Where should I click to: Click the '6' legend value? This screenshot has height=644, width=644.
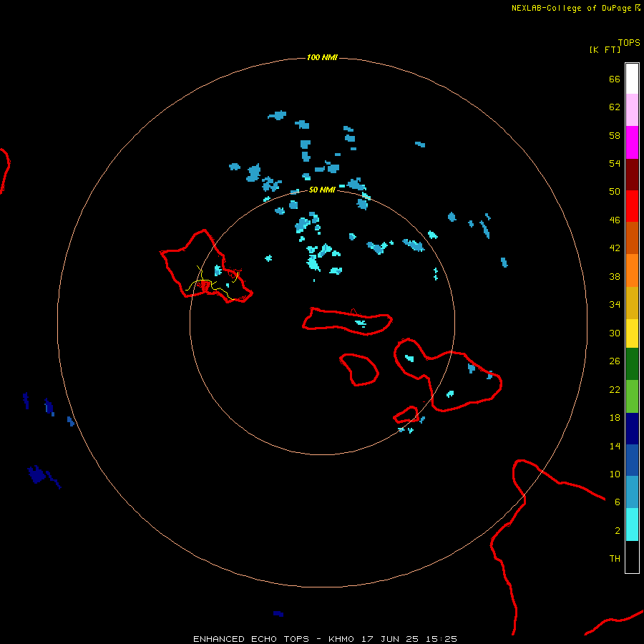(x=618, y=502)
